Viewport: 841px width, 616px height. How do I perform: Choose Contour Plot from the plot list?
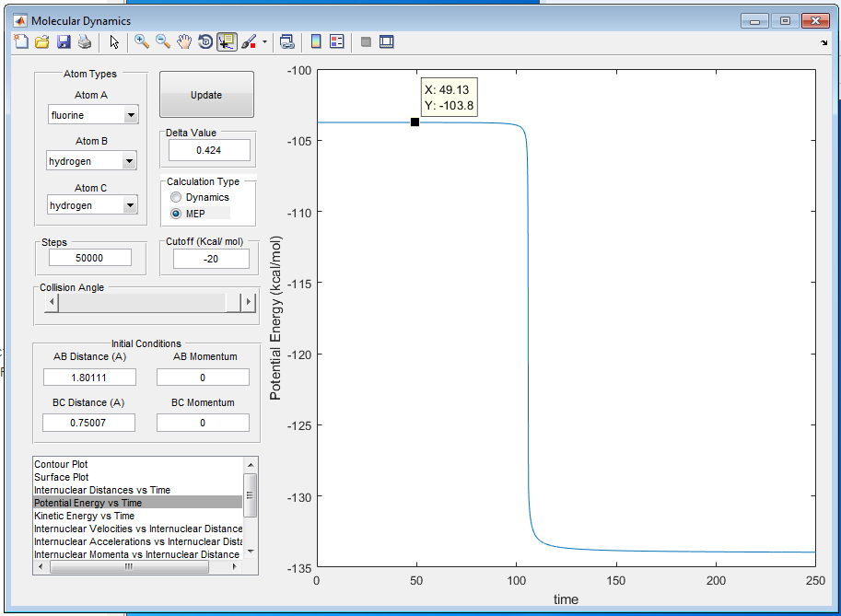(61, 464)
